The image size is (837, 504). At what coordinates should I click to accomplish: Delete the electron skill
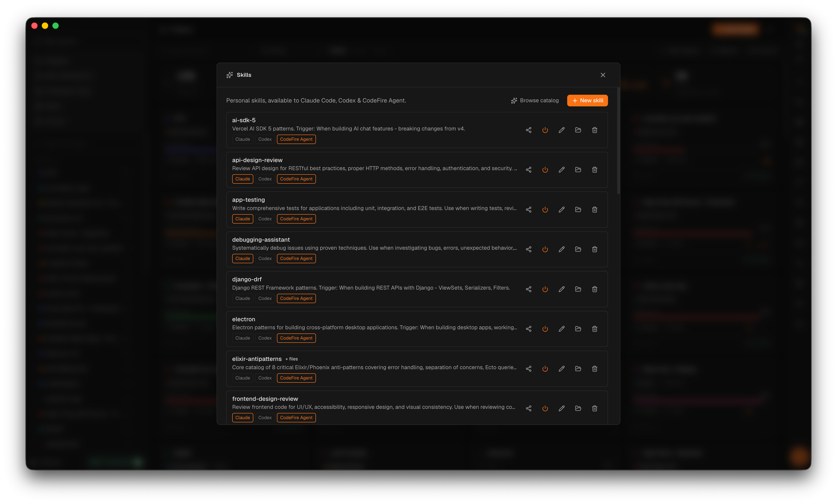pyautogui.click(x=595, y=329)
